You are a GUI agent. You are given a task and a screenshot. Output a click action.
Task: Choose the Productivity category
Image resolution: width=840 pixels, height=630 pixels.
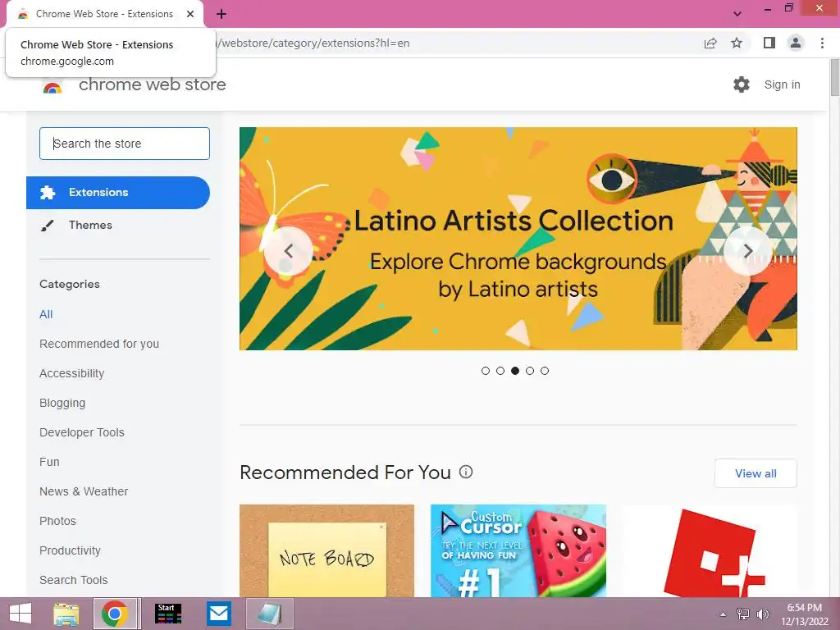click(71, 550)
